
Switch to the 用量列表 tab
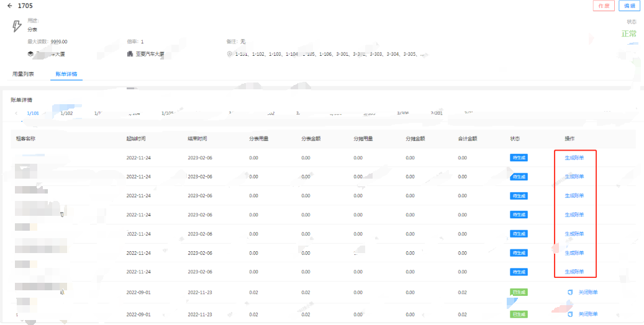[23, 74]
